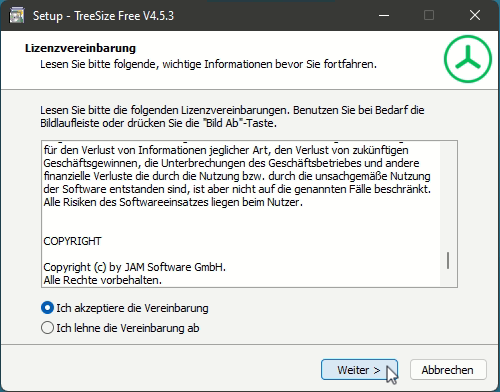
Task: Click the Weiter button to continue
Action: pos(359,370)
